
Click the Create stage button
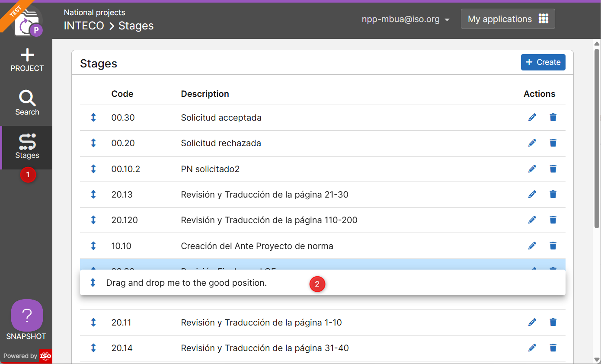543,62
